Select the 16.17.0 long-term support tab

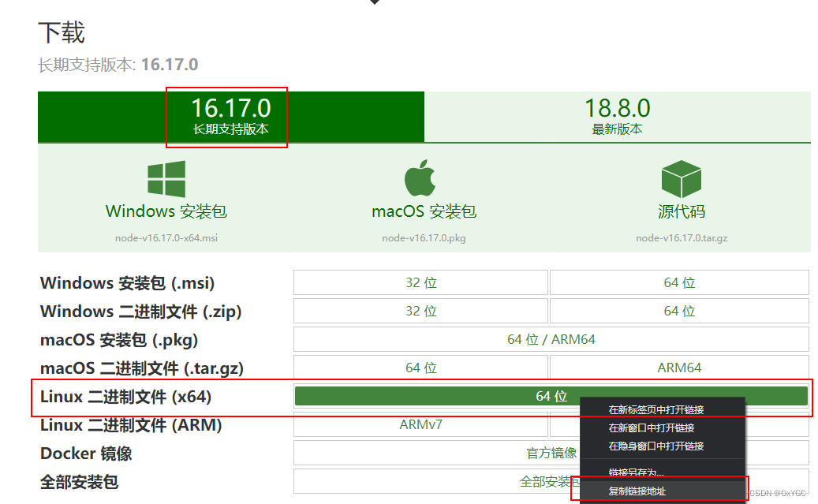(231, 117)
